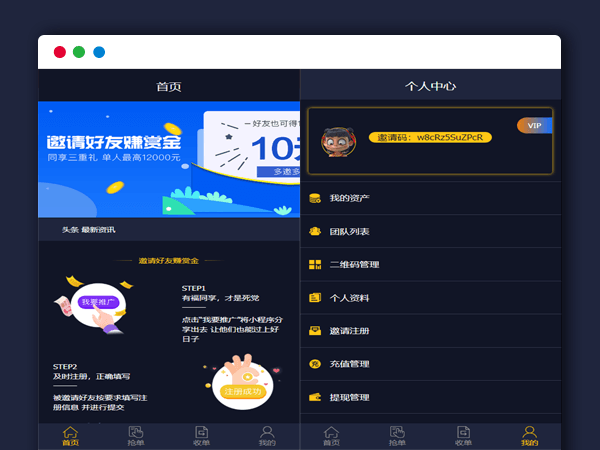This screenshot has height=450, width=600.
Task: Click the VIP badge on the profile card
Action: point(534,125)
